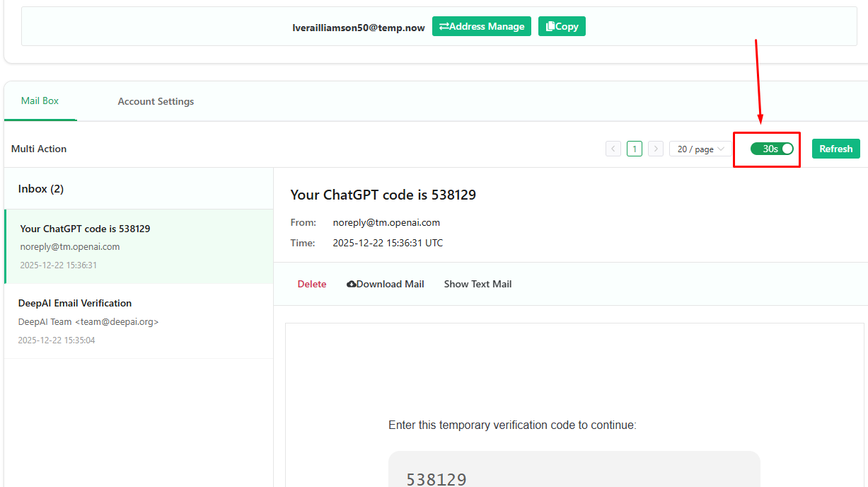Viewport: 868px width, 487px height.
Task: Open the DeepAI Email Verification message
Action: [x=139, y=321]
